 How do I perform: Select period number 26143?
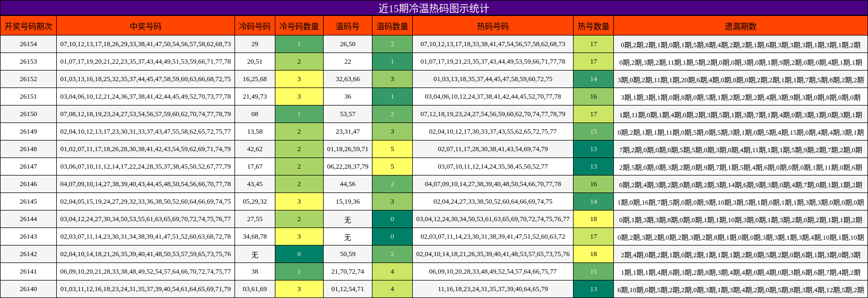pos(29,236)
